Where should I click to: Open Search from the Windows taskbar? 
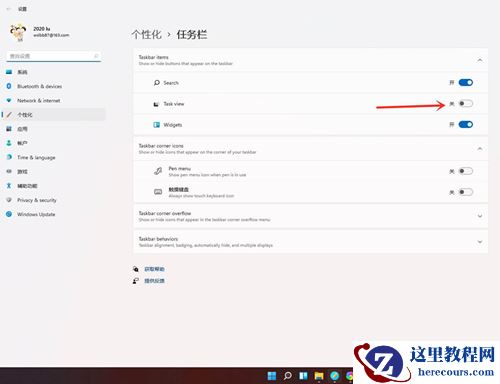coord(288,376)
